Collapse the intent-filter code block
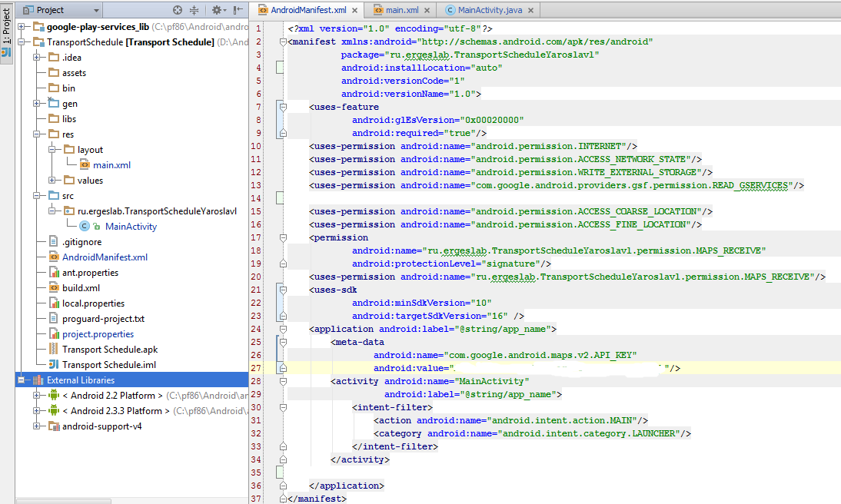This screenshot has width=841, height=504. 283,407
